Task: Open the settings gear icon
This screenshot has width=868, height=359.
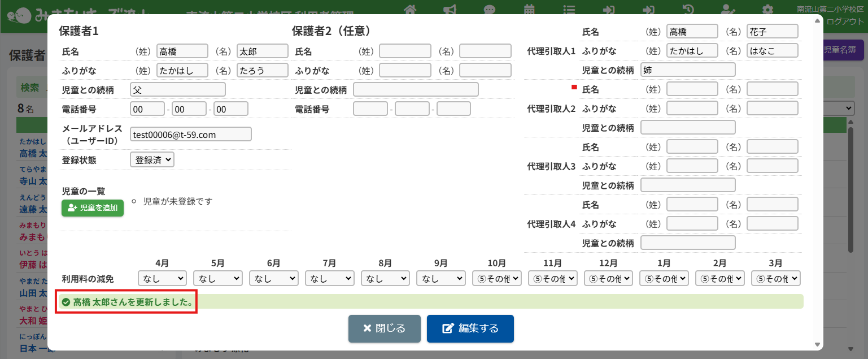Action: (767, 10)
